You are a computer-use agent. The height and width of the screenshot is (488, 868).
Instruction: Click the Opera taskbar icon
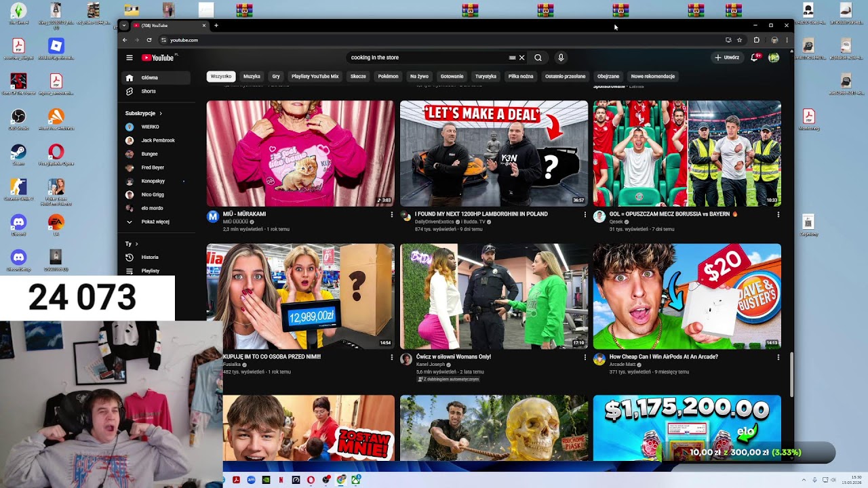311,480
